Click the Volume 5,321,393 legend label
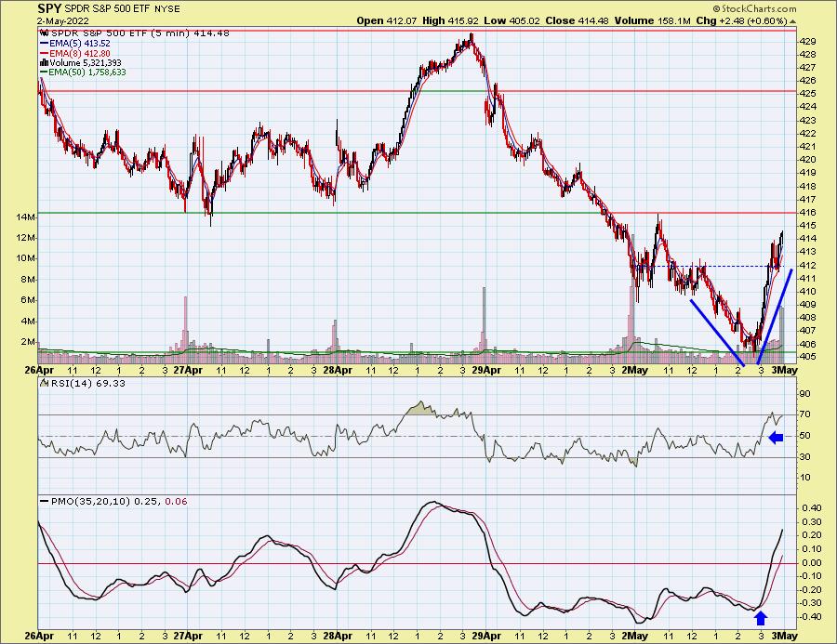Viewport: 837px width, 644px height. coord(86,63)
